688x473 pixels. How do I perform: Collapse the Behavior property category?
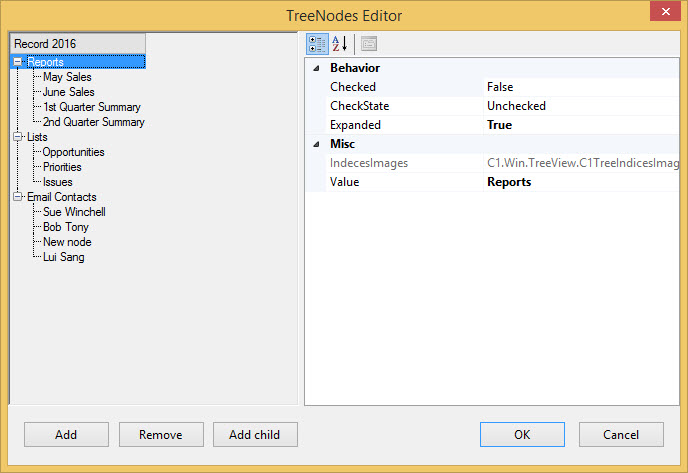point(317,68)
